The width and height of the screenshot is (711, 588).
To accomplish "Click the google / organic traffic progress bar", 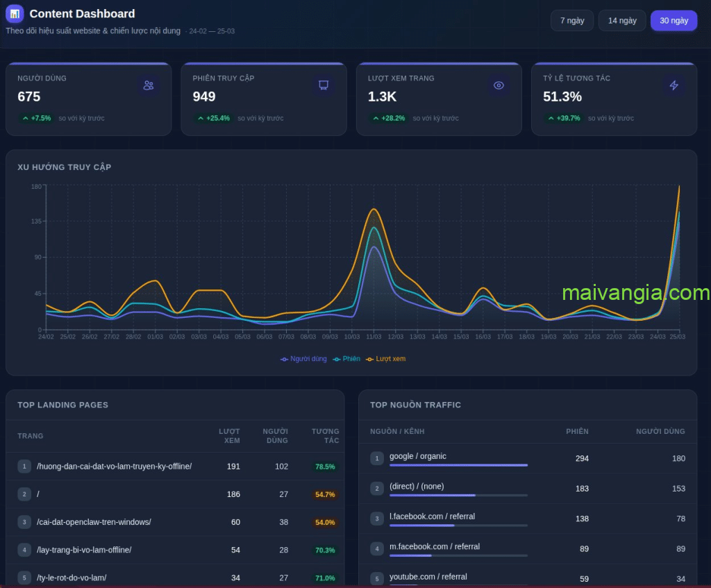I will click(x=458, y=465).
